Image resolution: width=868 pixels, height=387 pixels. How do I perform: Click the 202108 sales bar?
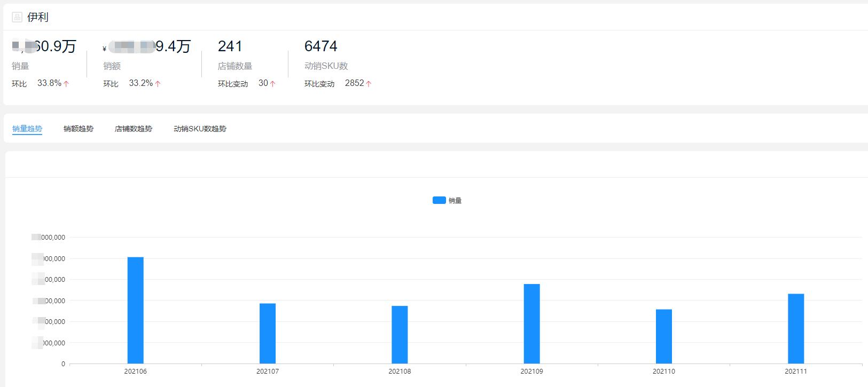(x=400, y=335)
